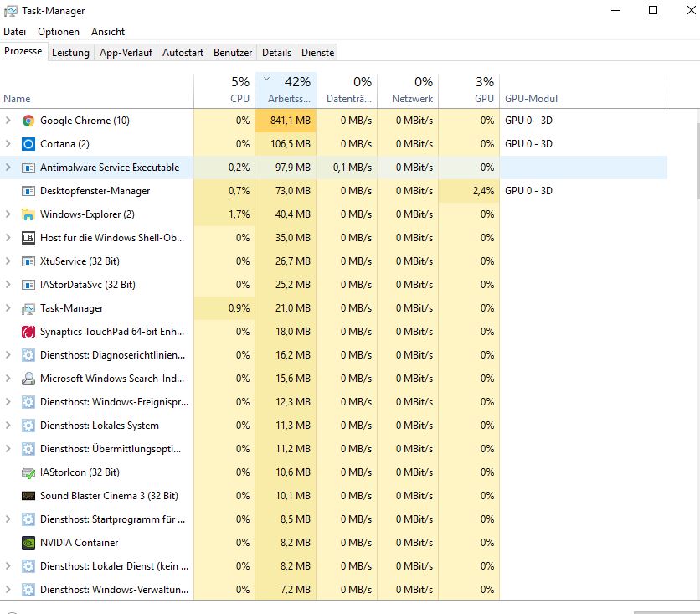The width and height of the screenshot is (700, 614).
Task: Click the IAStorIcon (32 Bit) icon
Action: tap(28, 472)
